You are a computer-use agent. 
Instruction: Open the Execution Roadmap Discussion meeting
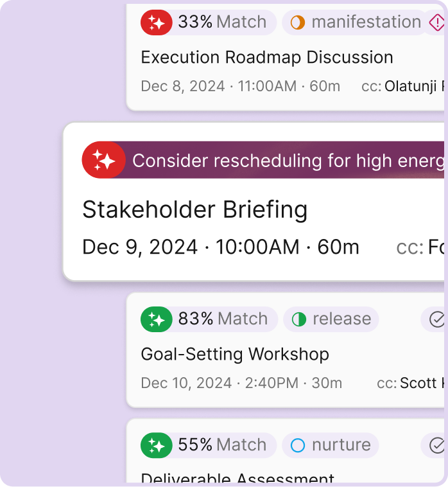(267, 57)
